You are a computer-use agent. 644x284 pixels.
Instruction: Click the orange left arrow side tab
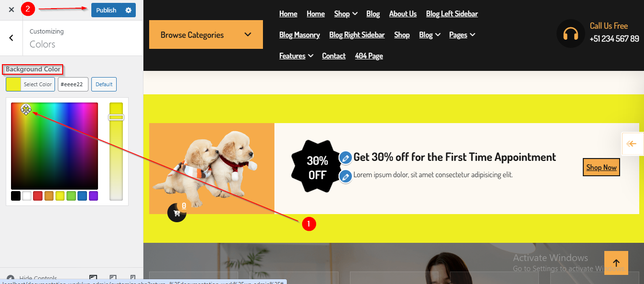point(632,144)
